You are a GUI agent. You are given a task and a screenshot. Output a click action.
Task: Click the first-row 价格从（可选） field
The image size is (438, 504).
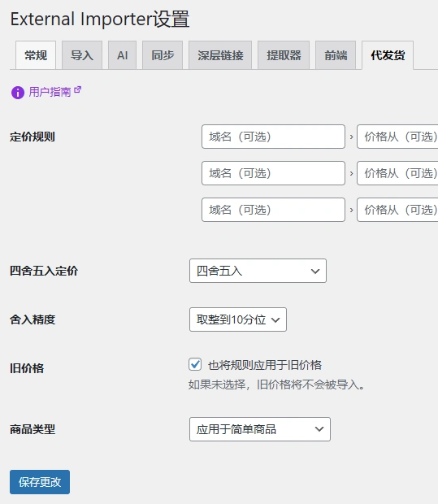click(397, 137)
